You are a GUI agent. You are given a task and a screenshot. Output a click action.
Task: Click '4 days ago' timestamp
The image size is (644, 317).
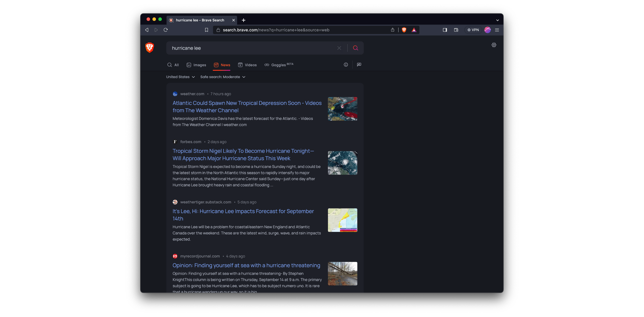(235, 256)
